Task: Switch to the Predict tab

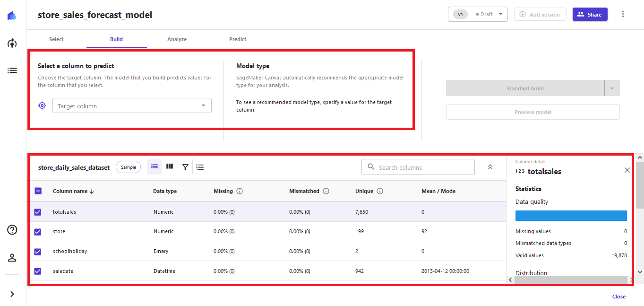Action: pyautogui.click(x=238, y=39)
